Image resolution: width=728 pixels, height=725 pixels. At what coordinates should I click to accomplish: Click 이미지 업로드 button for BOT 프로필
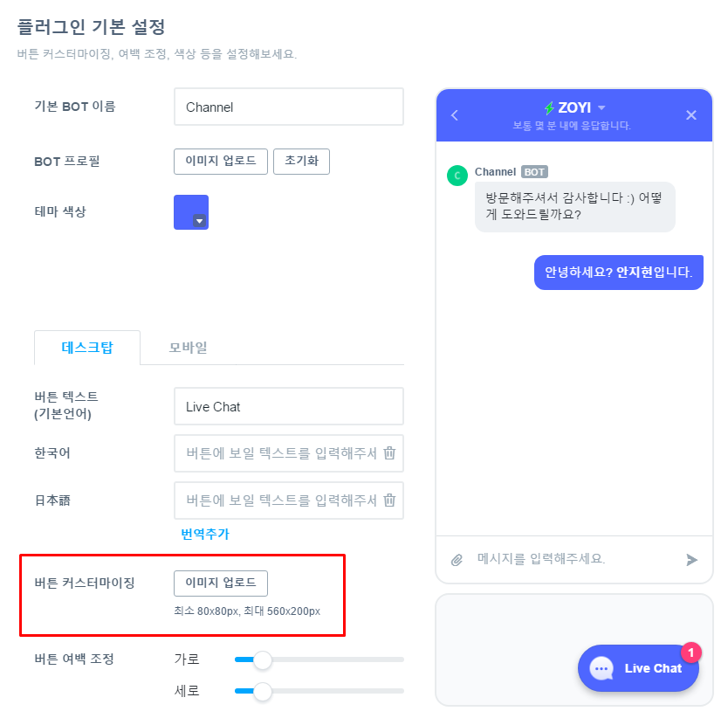tap(221, 162)
